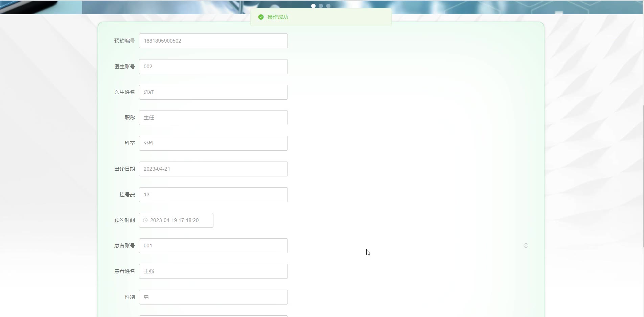
Task: Select the 挂号费 field showing 13
Action: click(213, 195)
